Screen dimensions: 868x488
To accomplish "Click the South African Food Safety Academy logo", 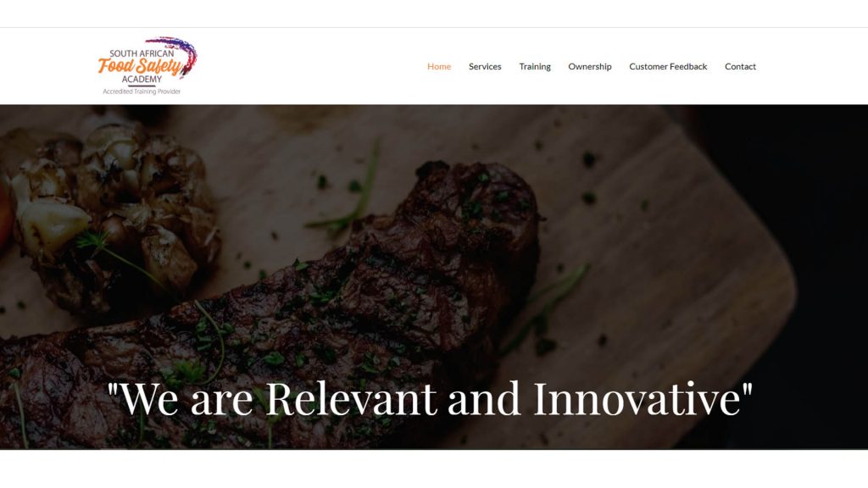I will (147, 66).
